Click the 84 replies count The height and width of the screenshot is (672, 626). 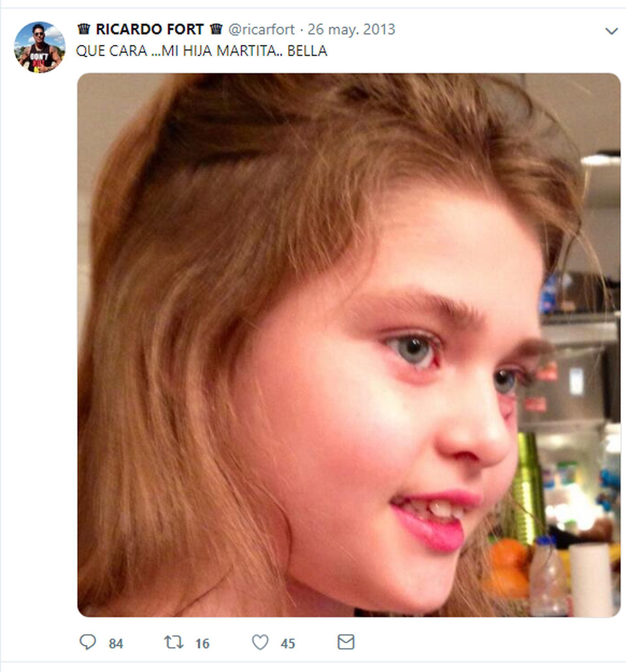116,644
